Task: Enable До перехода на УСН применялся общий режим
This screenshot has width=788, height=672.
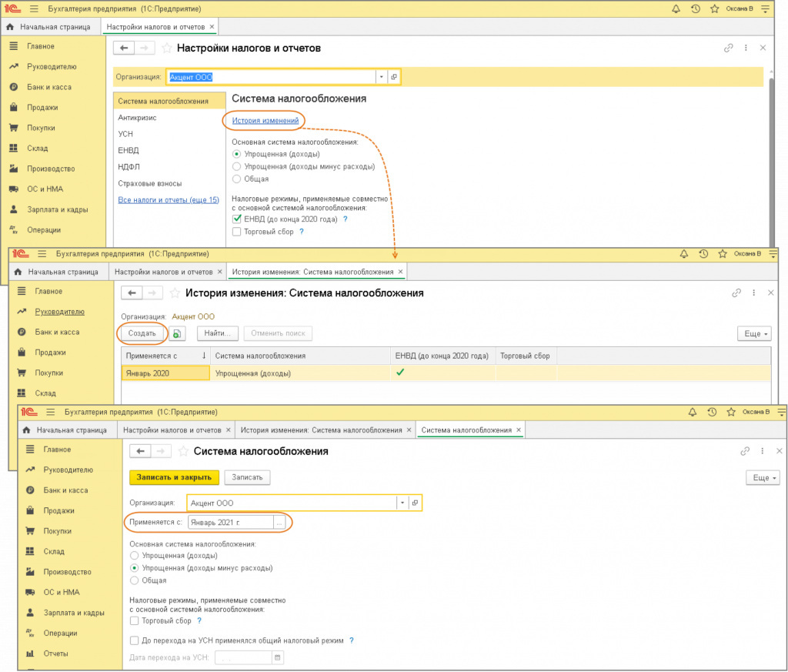Action: coord(135,640)
